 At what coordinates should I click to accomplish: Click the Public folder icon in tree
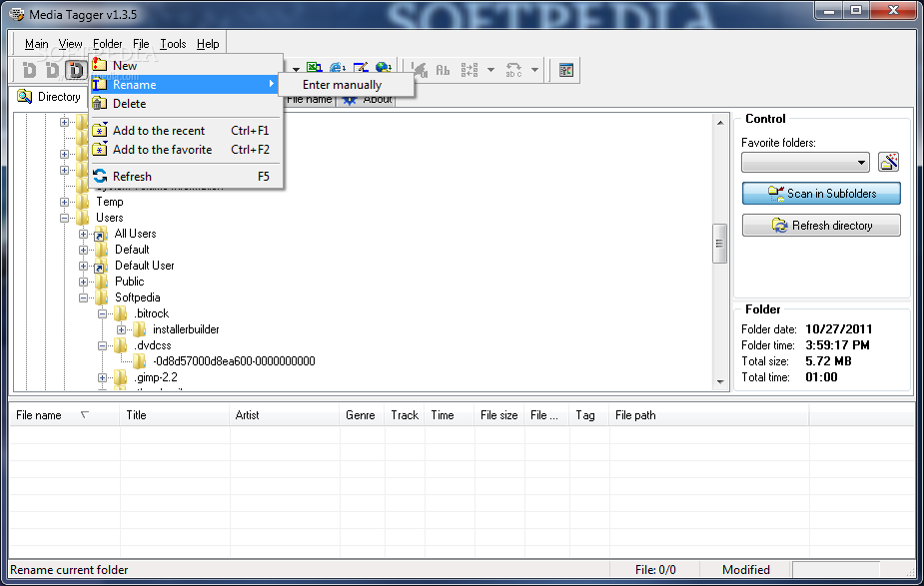(101, 282)
